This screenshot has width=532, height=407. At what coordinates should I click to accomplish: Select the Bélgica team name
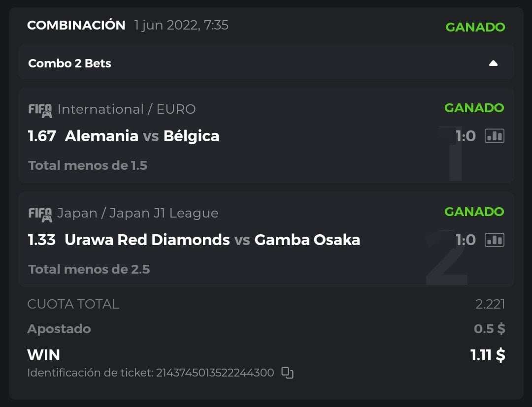191,136
